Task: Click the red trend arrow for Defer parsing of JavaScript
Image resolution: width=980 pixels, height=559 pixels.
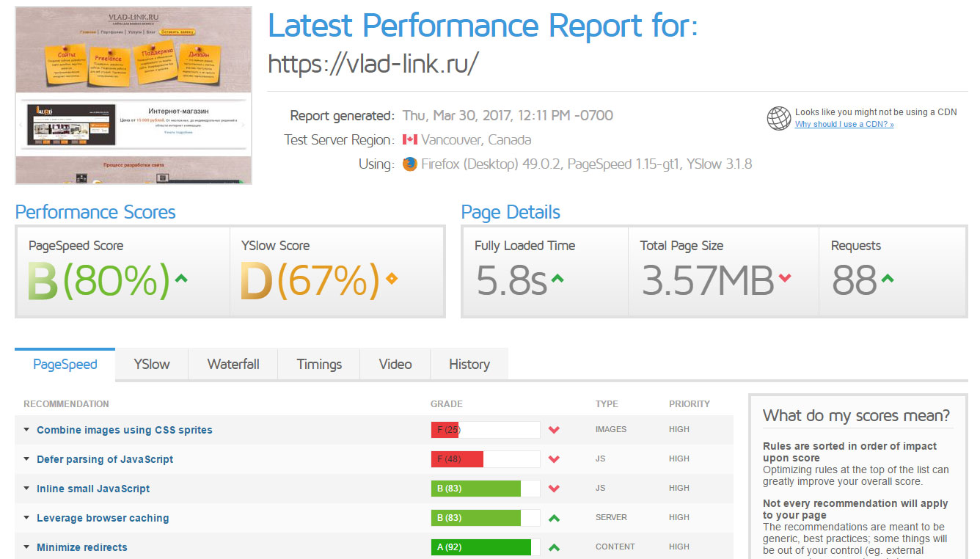Action: [x=554, y=459]
